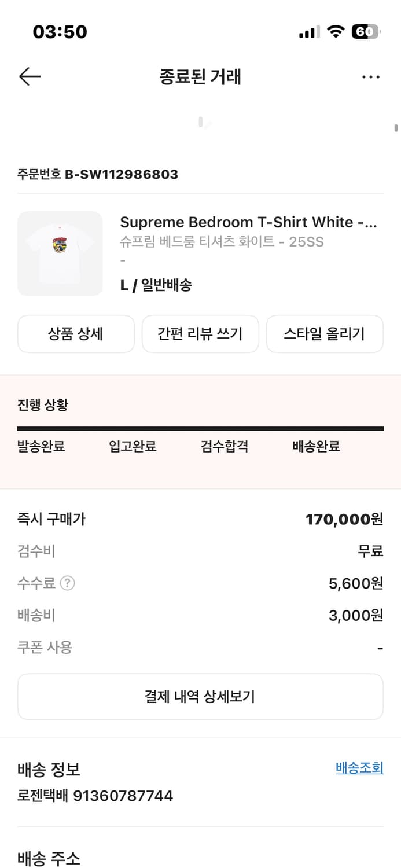Write a quick review with 간편 리뷰 쓰기
401x868 pixels.
[x=200, y=334]
